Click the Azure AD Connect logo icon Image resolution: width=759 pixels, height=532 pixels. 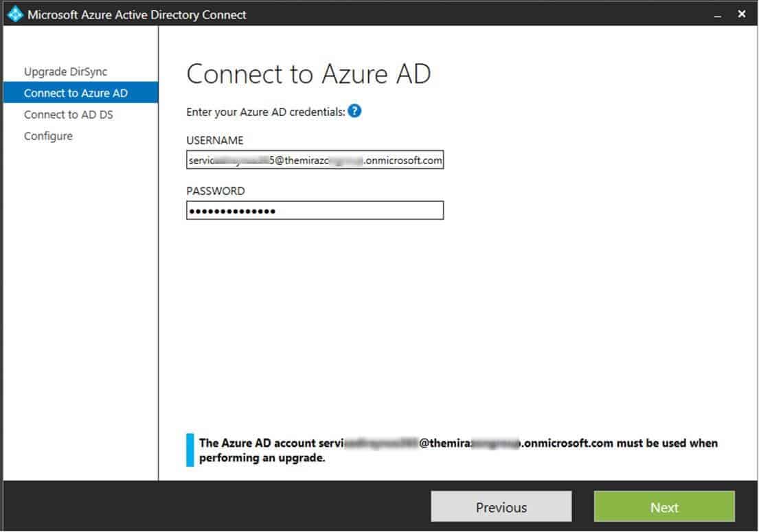(15, 14)
